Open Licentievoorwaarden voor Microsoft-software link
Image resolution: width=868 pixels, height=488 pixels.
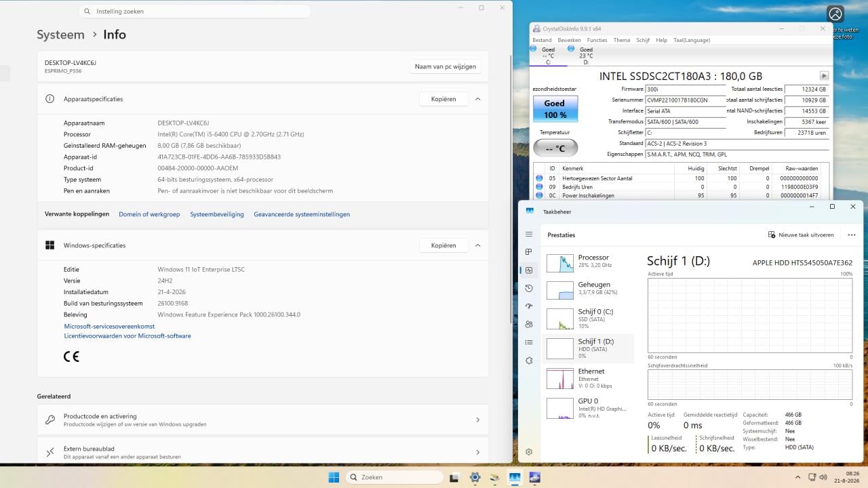(127, 336)
